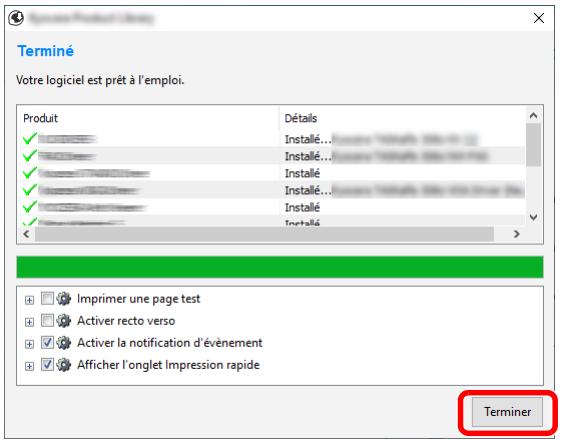
Task: Click the green installation progress bar
Action: [x=280, y=267]
